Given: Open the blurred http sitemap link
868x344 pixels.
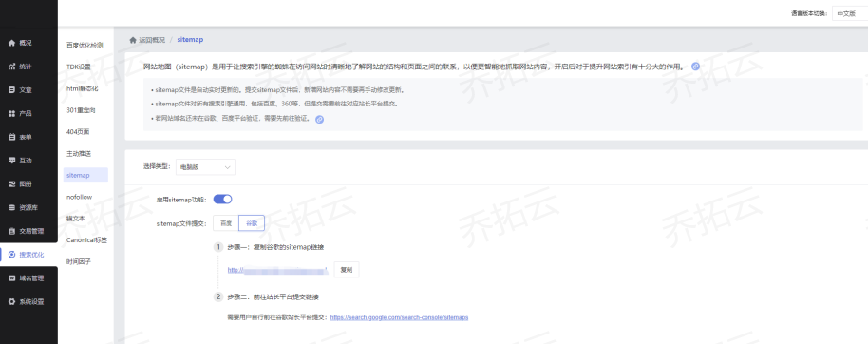Looking at the screenshot, I should click(278, 270).
